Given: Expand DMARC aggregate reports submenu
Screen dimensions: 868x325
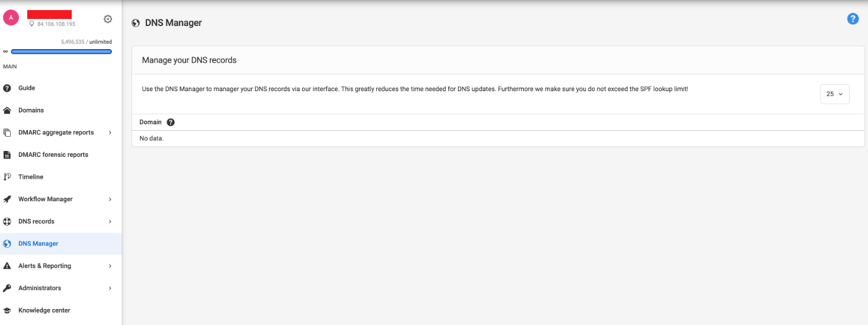Looking at the screenshot, I should coord(110,133).
